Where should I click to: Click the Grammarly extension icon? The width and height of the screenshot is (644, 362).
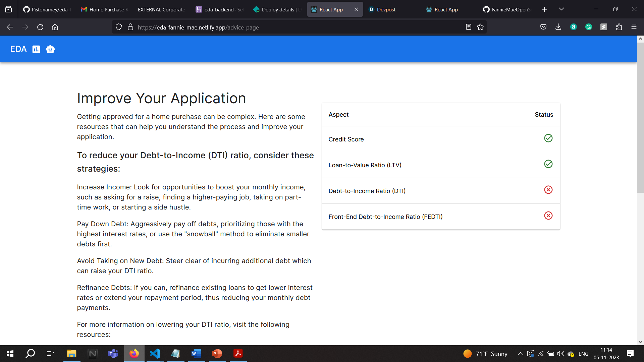(x=589, y=27)
